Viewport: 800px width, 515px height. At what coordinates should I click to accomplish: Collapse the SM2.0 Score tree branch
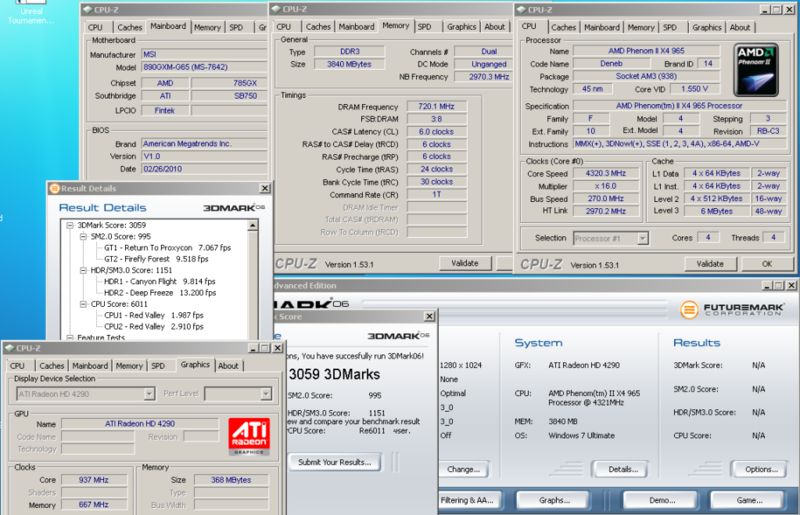[81, 235]
